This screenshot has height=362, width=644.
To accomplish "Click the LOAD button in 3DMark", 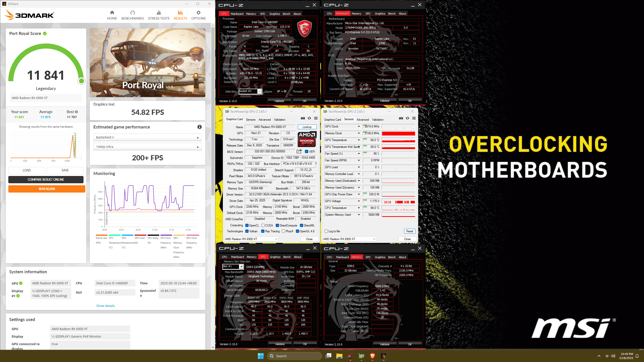I will [27, 170].
